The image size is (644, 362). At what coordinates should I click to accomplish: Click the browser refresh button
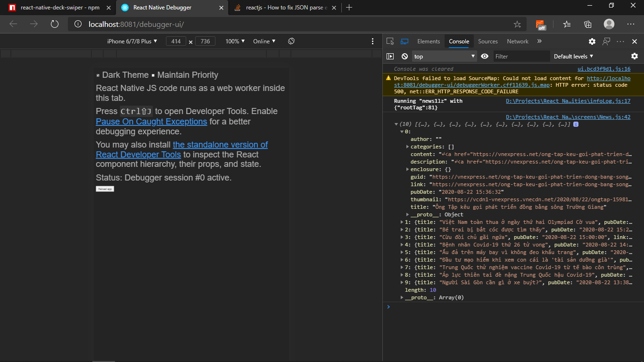55,24
